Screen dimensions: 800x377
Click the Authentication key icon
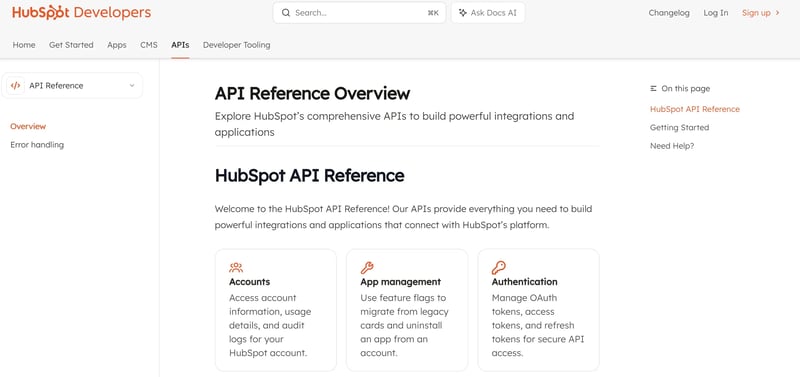click(498, 267)
